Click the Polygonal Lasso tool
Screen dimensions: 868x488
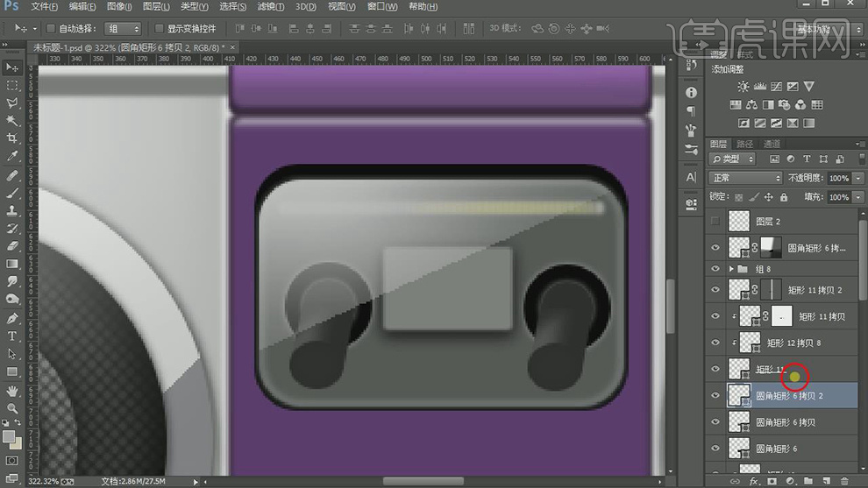tap(12, 103)
